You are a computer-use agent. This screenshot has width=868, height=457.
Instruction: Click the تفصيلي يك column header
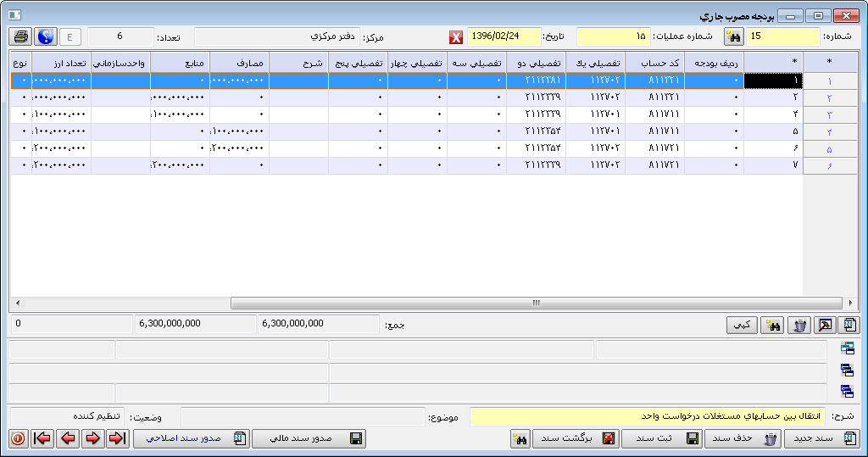(x=596, y=63)
